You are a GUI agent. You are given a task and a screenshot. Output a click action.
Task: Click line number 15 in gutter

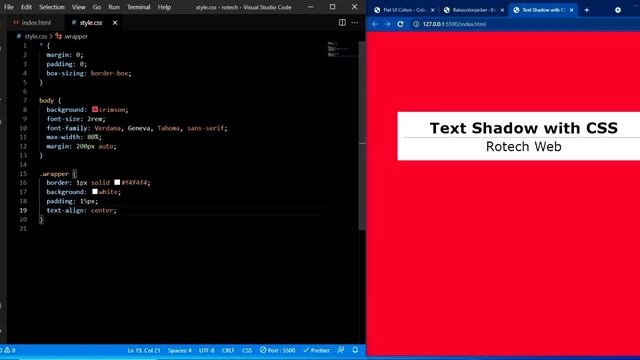[x=23, y=173]
